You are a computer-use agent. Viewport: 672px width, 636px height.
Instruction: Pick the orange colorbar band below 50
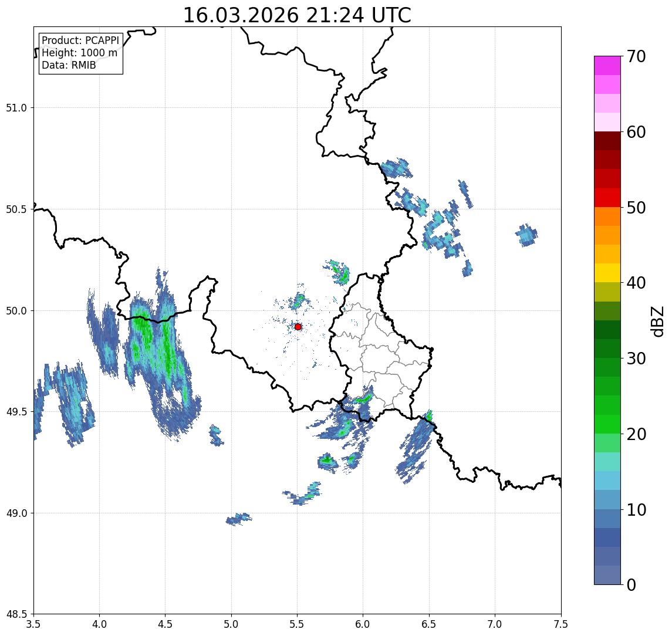click(607, 216)
